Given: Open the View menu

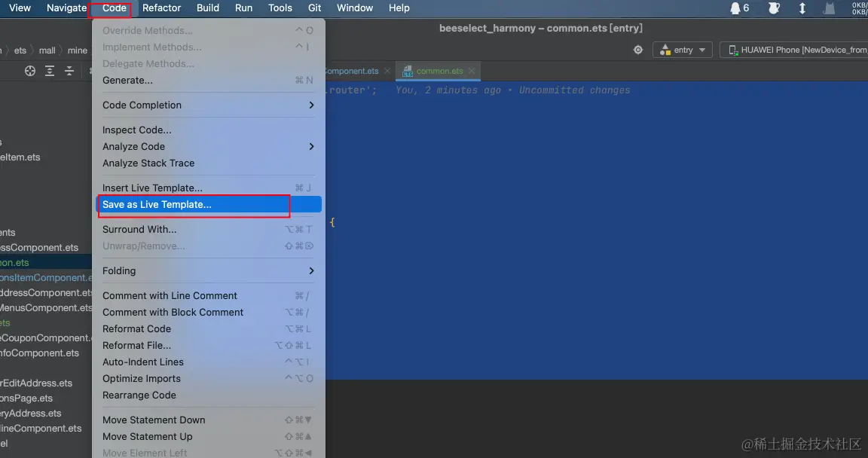Looking at the screenshot, I should [x=20, y=8].
